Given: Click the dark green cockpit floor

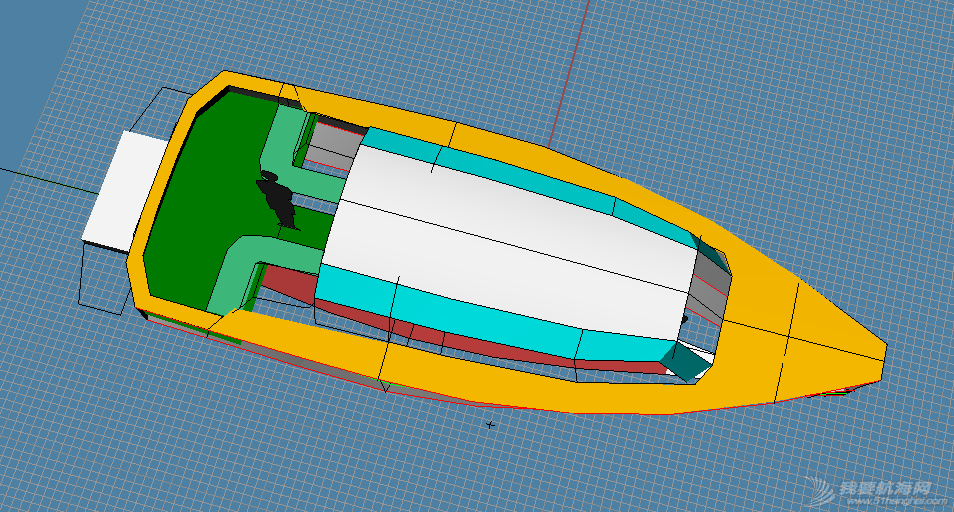Looking at the screenshot, I should [x=207, y=201].
